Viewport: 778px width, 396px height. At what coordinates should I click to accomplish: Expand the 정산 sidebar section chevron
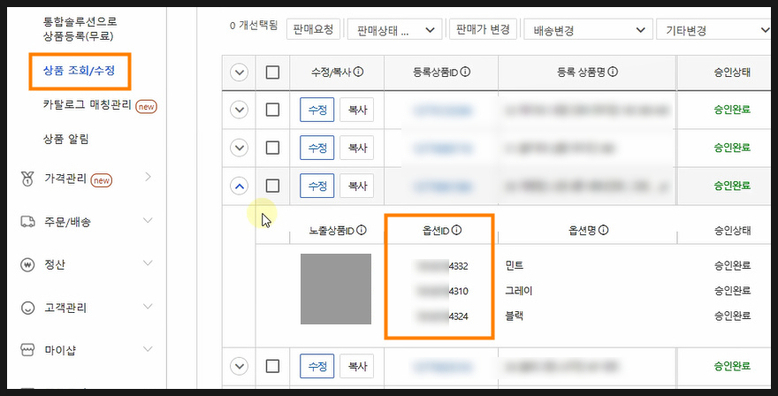(148, 263)
